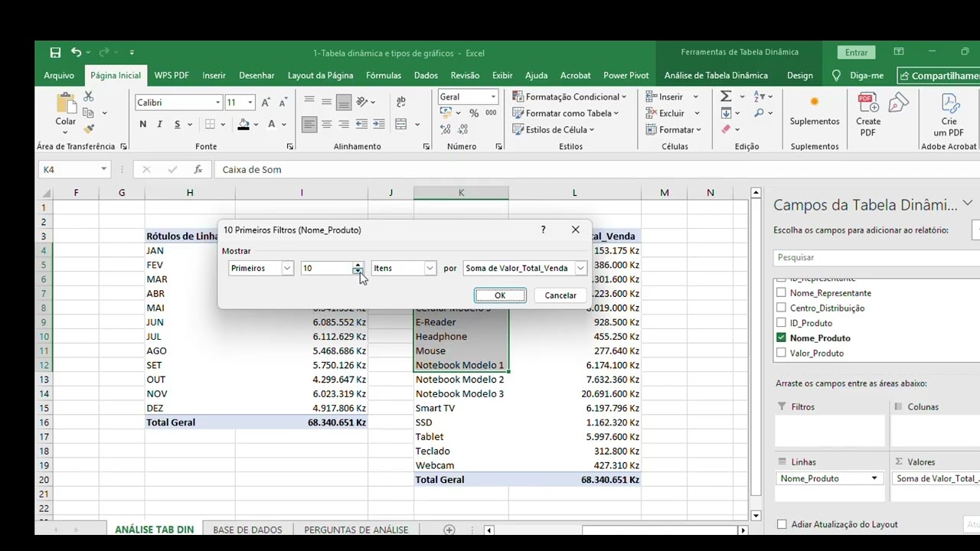Open the font color A swatch
Viewport: 980px width, 551px height.
coord(271,125)
